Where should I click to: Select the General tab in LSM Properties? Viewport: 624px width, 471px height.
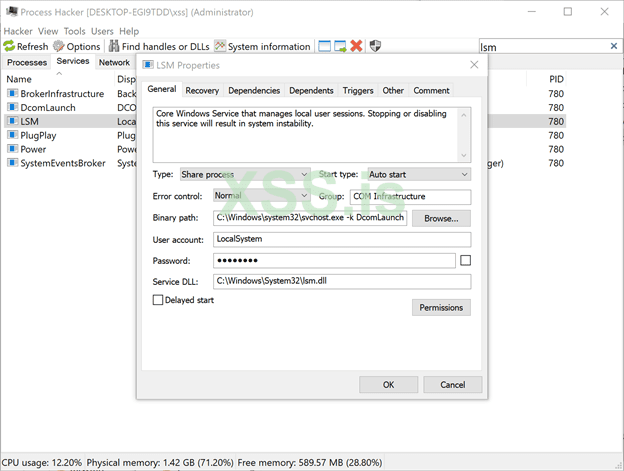coord(162,89)
